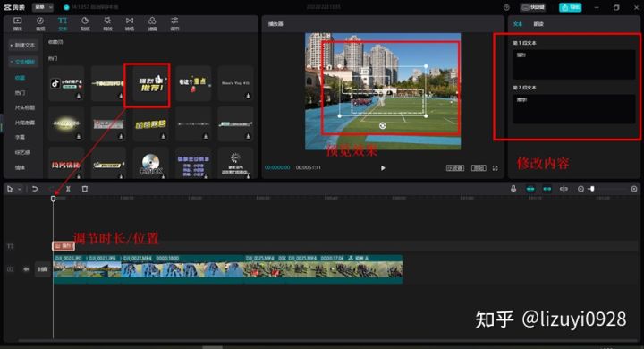644x349 pixels.
Task: Expand the pointer tool mode dropdown arrow
Action: click(x=20, y=190)
